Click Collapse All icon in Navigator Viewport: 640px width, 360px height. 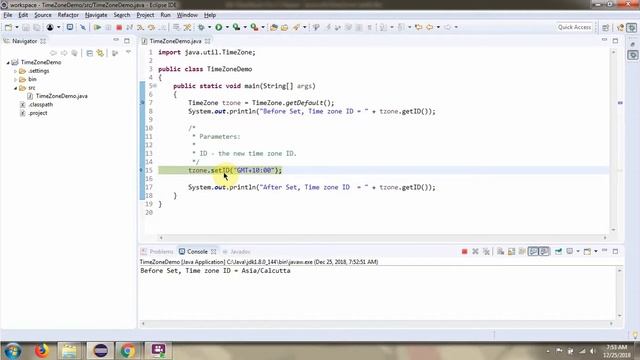(89, 53)
